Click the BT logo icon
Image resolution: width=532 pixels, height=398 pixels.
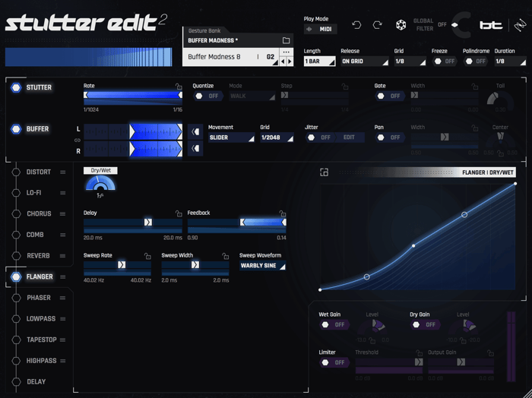click(491, 25)
